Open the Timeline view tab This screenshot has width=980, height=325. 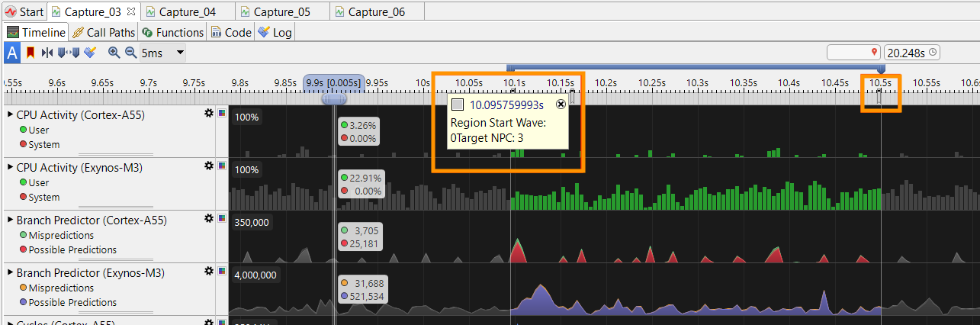[x=37, y=32]
